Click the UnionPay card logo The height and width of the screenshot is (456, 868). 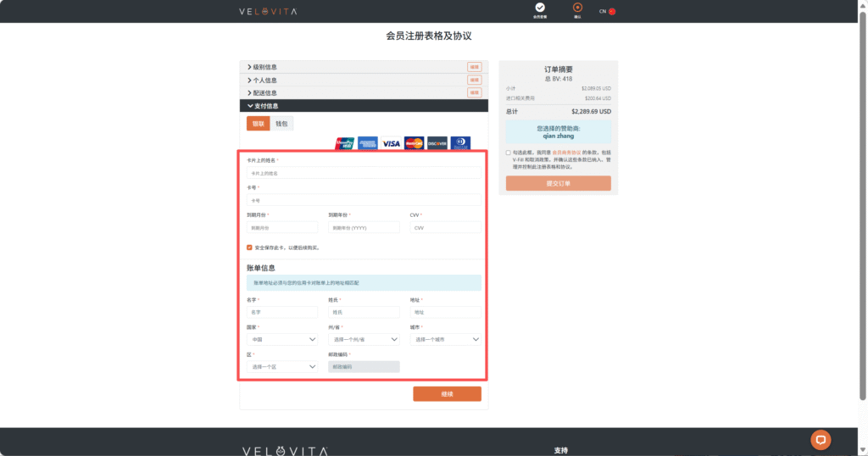pyautogui.click(x=344, y=143)
